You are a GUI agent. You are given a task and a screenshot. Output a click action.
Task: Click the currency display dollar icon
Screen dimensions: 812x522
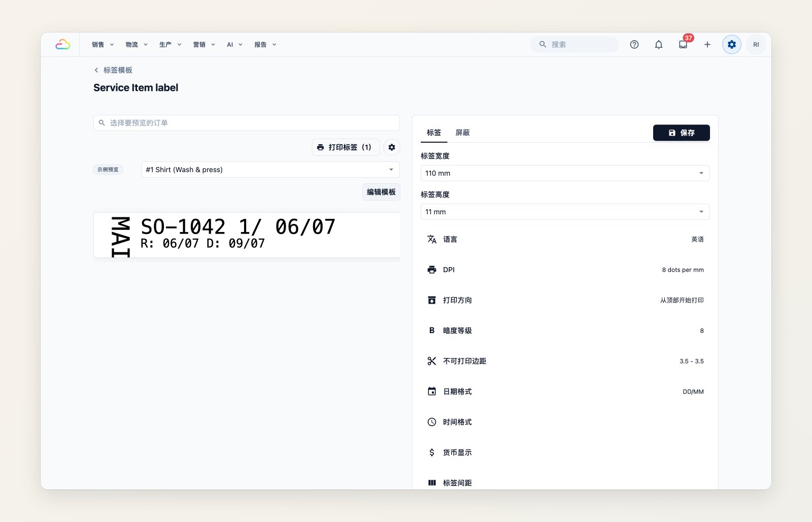coord(432,452)
